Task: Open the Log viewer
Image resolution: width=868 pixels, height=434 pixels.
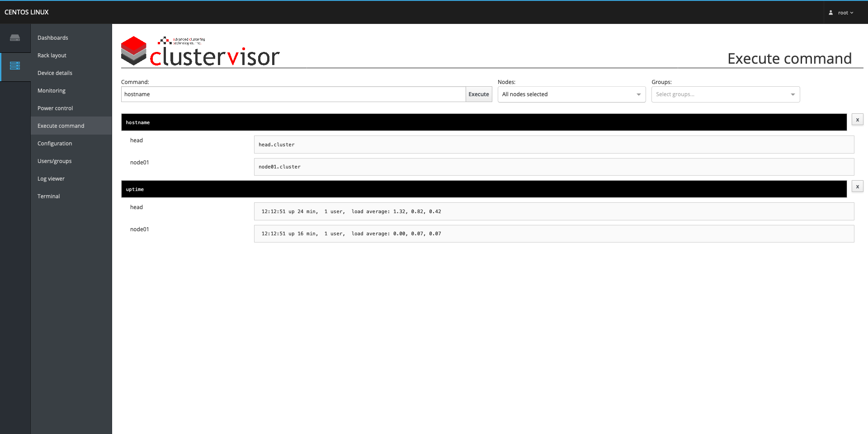Action: coord(51,179)
